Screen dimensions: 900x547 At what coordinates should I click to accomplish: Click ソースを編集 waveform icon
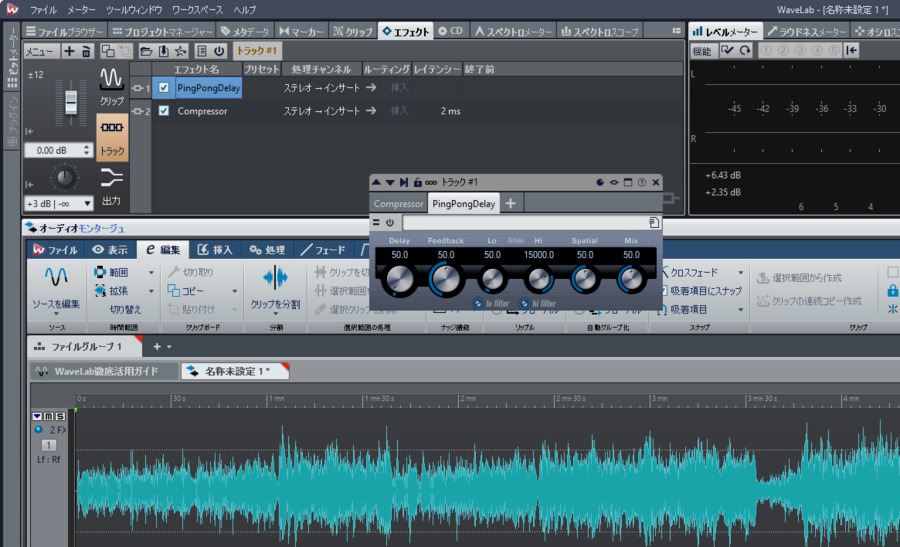point(56,278)
